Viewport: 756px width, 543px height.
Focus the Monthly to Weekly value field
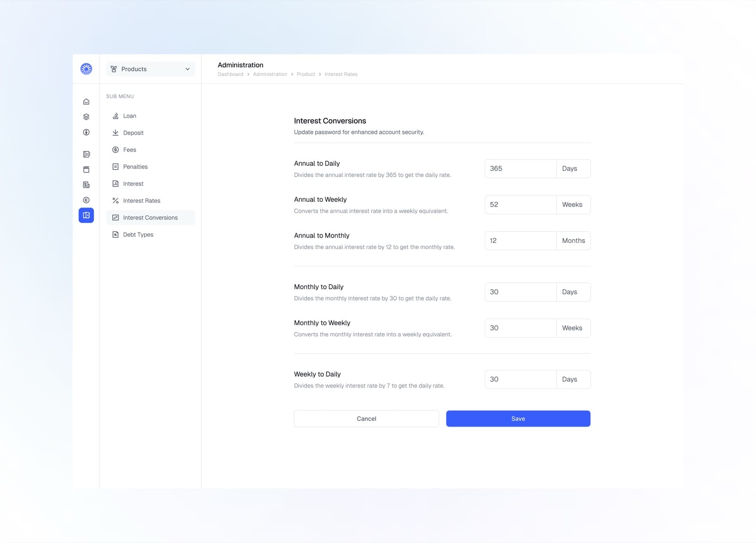(520, 328)
